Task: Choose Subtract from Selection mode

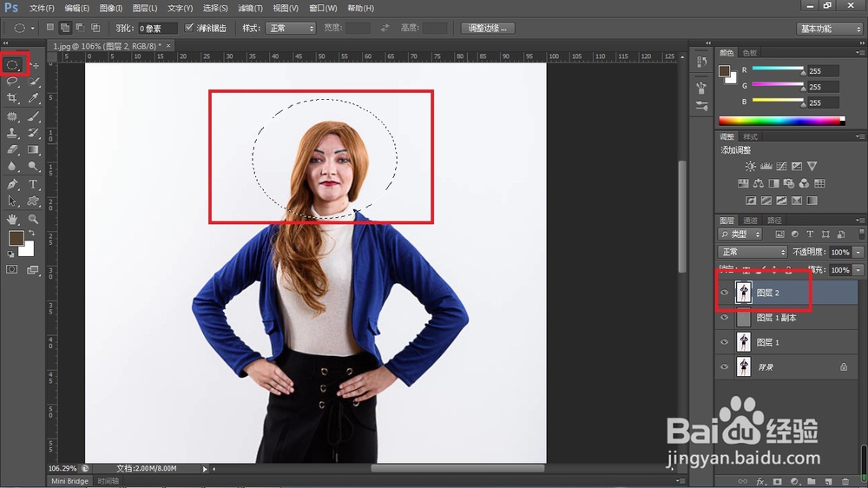Action: click(80, 27)
